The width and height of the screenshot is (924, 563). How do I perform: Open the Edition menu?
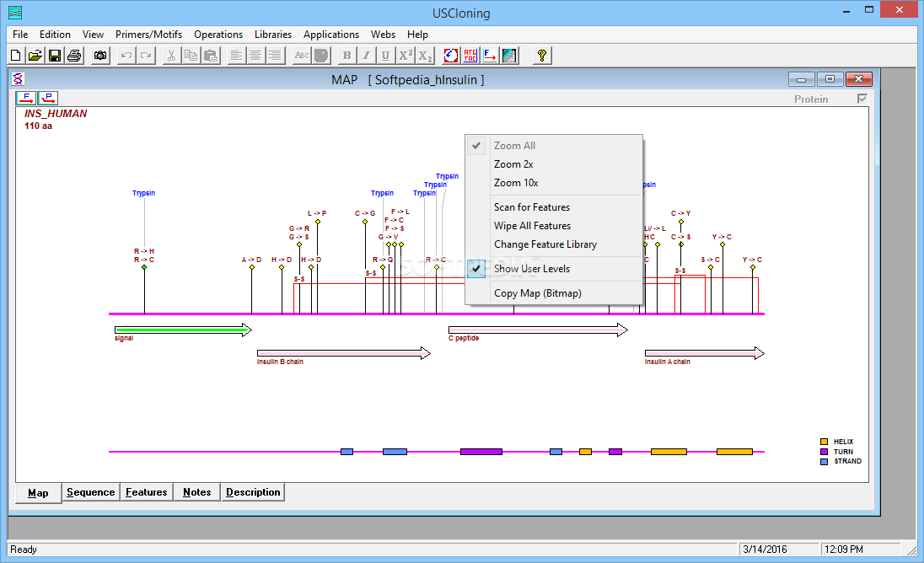(55, 35)
